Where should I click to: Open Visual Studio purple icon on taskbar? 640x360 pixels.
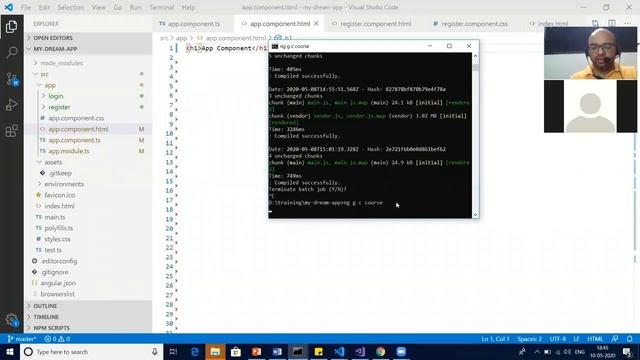(x=360, y=351)
